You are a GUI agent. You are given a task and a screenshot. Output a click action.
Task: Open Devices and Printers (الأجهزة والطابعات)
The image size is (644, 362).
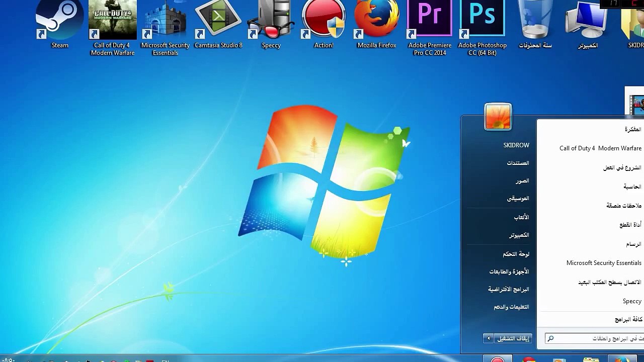(x=509, y=271)
